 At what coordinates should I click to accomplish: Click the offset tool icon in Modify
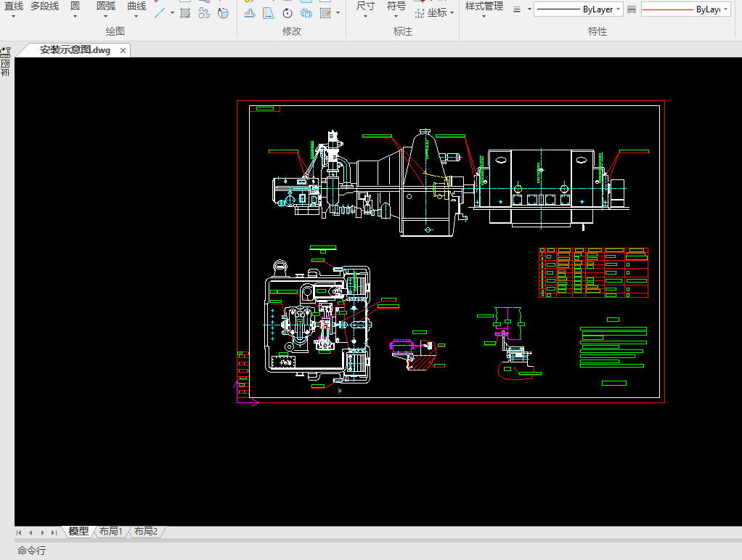[x=249, y=13]
